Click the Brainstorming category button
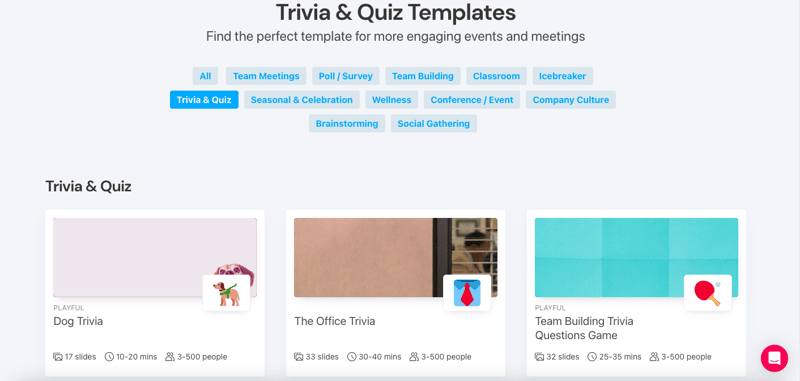800x381 pixels. pyautogui.click(x=347, y=123)
